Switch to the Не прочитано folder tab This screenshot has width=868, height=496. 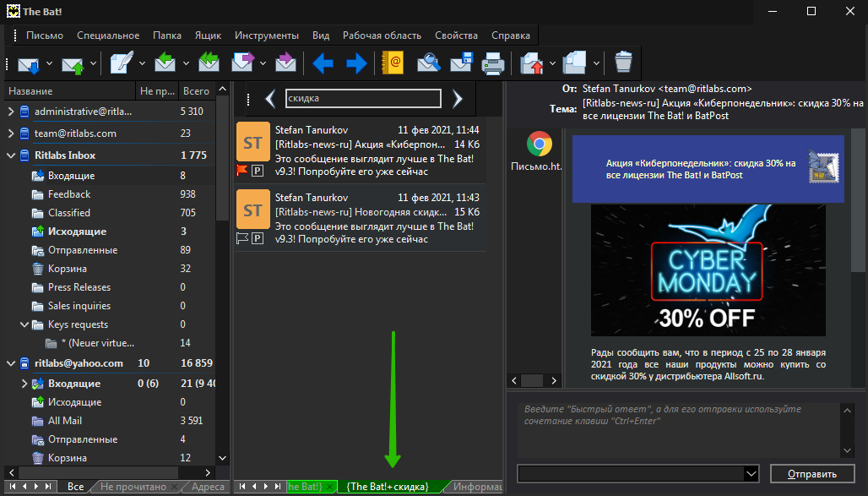[x=133, y=487]
